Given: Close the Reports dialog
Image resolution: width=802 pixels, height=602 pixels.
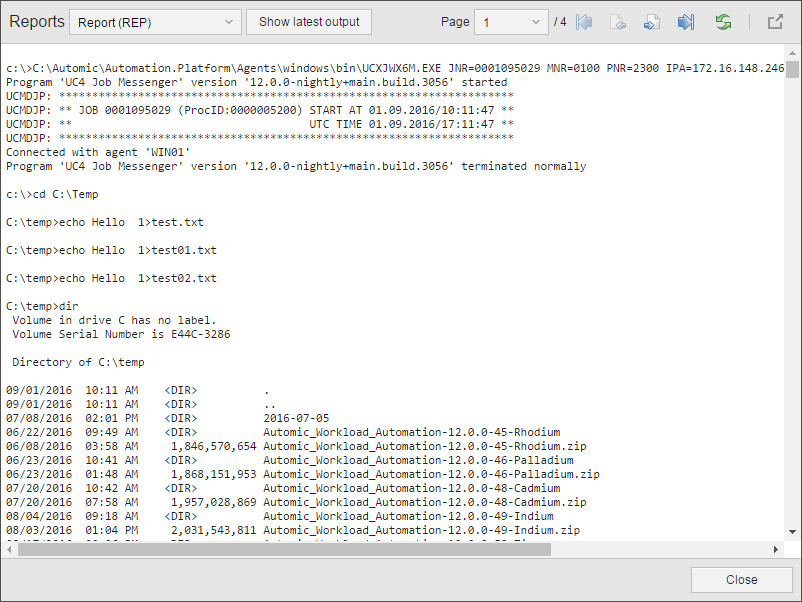Looking at the screenshot, I should click(x=742, y=579).
